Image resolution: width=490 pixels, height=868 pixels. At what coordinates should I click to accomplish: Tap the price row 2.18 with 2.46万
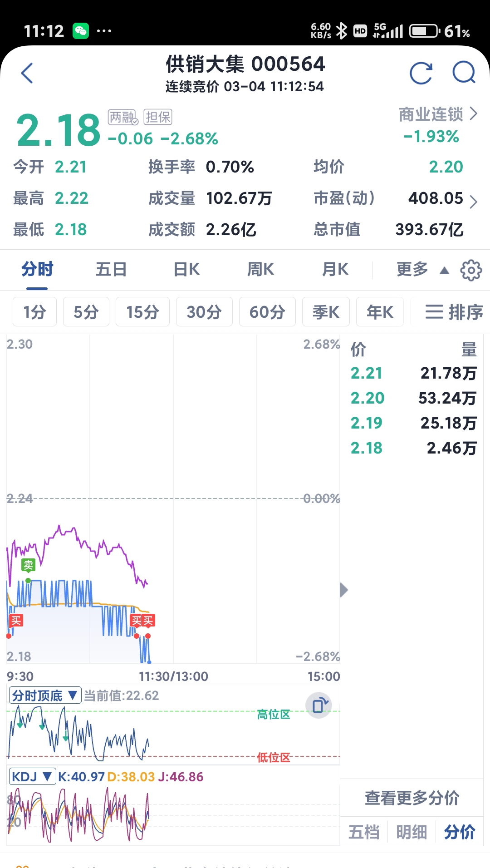pyautogui.click(x=413, y=448)
